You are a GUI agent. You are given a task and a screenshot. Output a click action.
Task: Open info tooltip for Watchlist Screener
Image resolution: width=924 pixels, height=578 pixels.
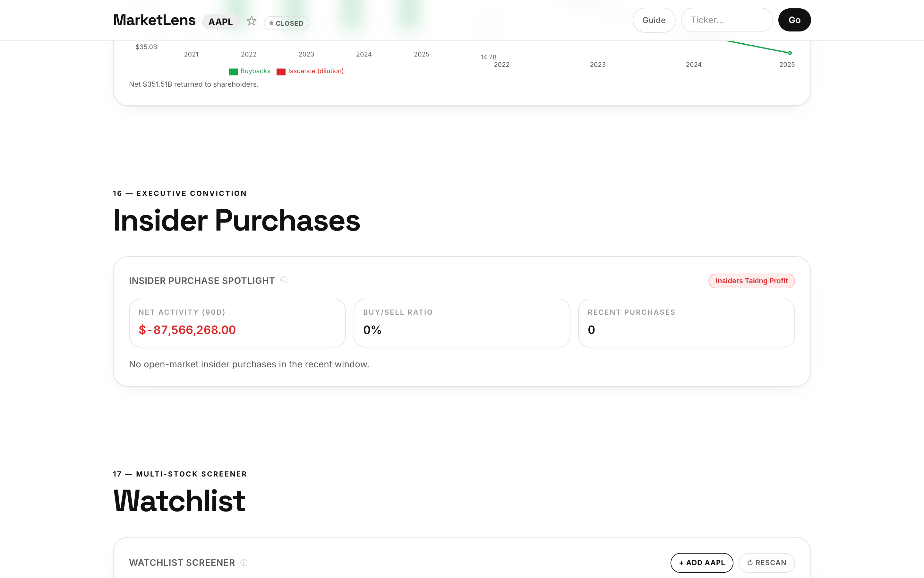[x=244, y=562]
